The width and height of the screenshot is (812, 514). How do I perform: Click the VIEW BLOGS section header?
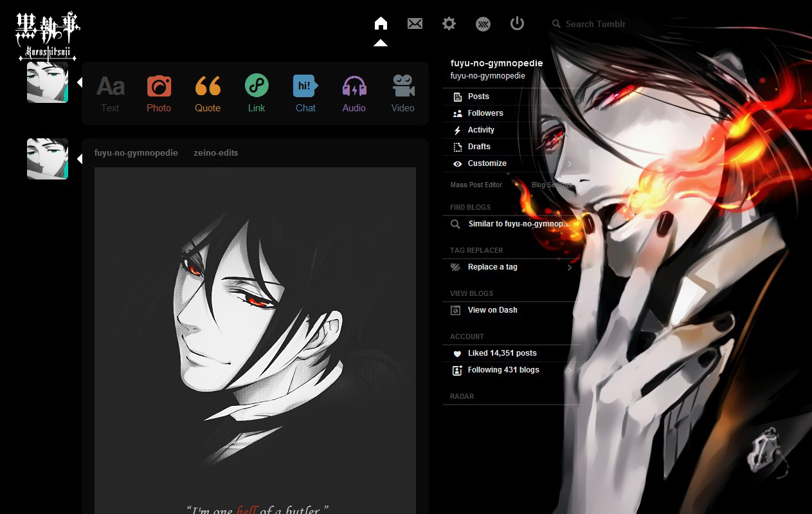471,293
